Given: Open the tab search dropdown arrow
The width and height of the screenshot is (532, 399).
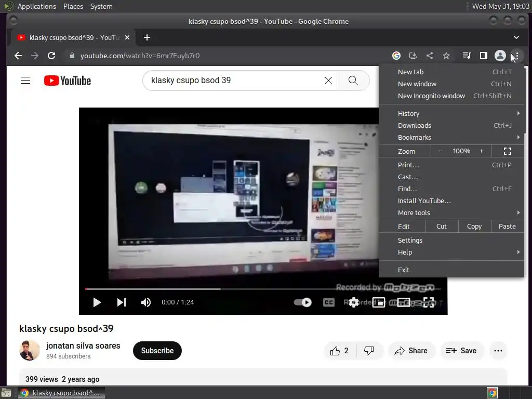Looking at the screenshot, I should point(516,37).
